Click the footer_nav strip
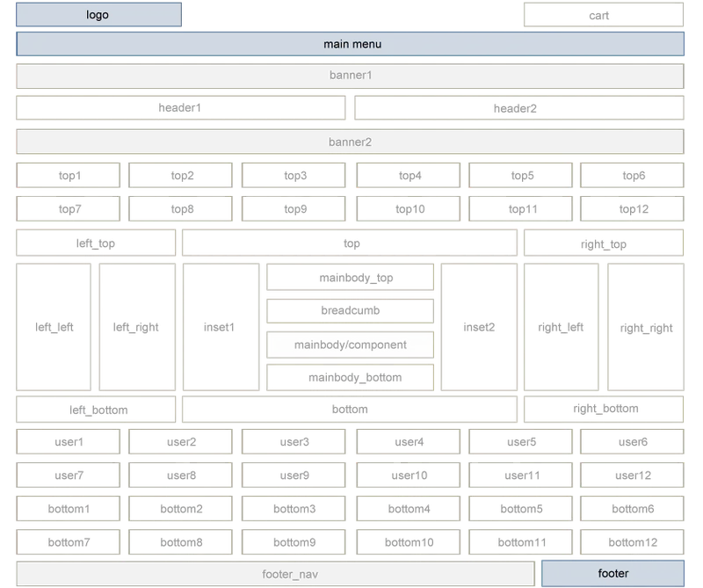The image size is (703, 588). click(x=276, y=574)
